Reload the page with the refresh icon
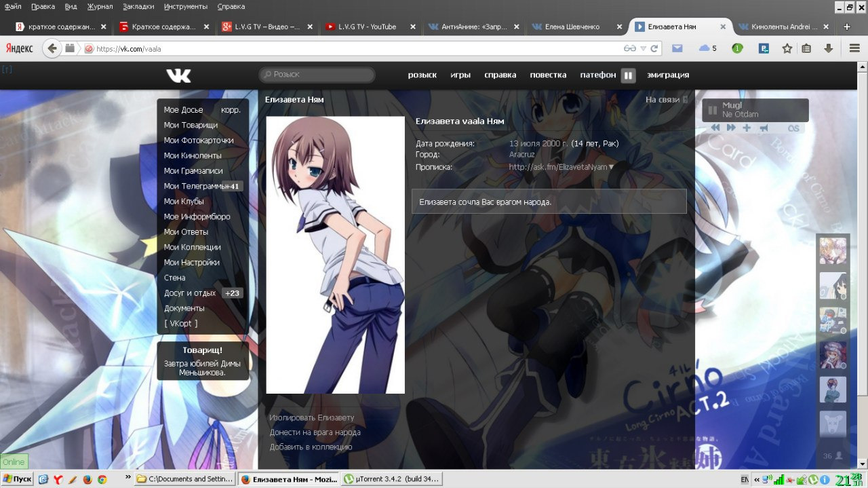The width and height of the screenshot is (868, 488). pos(654,49)
